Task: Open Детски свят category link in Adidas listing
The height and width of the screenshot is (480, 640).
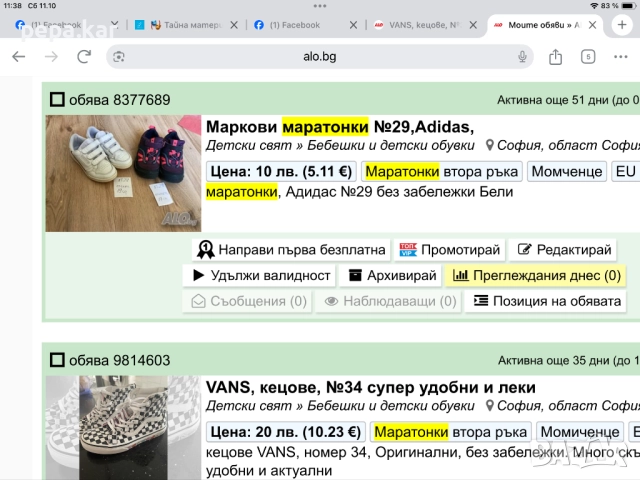Action: pyautogui.click(x=249, y=145)
